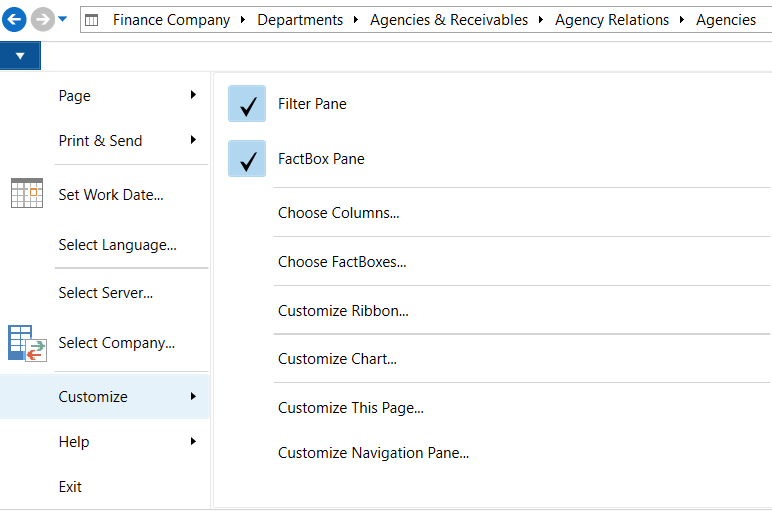Open Choose Columns dialog
The width and height of the screenshot is (772, 511).
point(338,213)
